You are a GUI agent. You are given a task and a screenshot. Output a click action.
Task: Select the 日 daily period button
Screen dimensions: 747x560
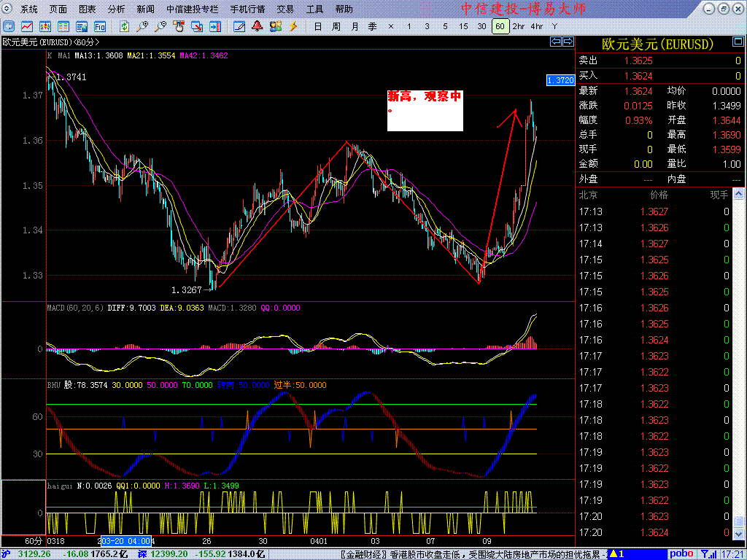(x=317, y=26)
